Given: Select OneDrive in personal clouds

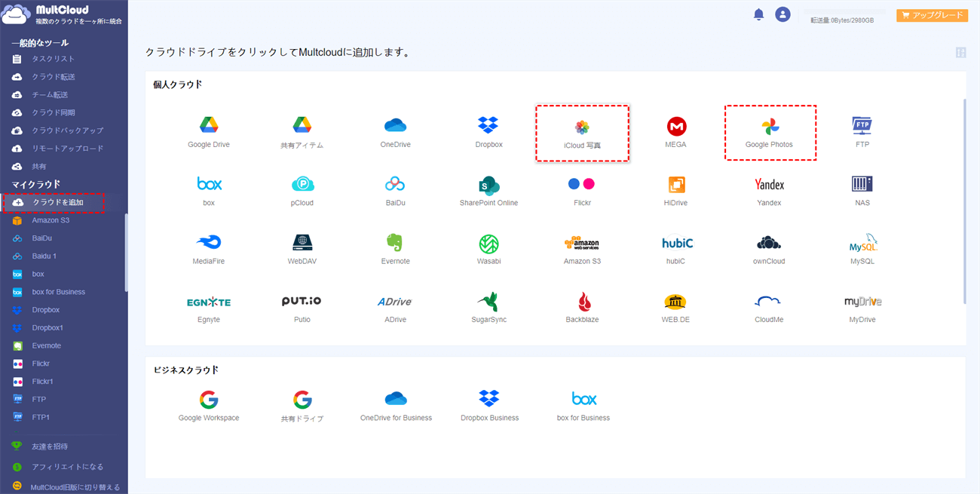Looking at the screenshot, I should point(395,132).
